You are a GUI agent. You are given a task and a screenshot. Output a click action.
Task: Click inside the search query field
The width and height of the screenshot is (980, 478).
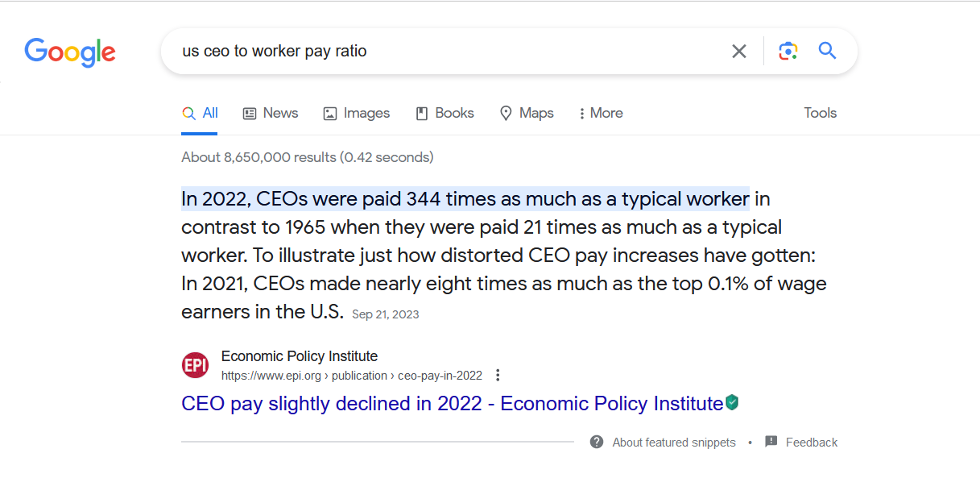click(451, 52)
